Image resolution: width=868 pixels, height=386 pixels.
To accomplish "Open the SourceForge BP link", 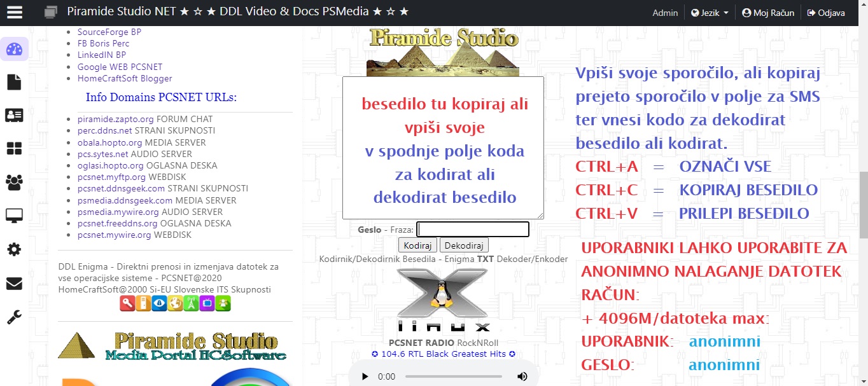I will pos(109,32).
